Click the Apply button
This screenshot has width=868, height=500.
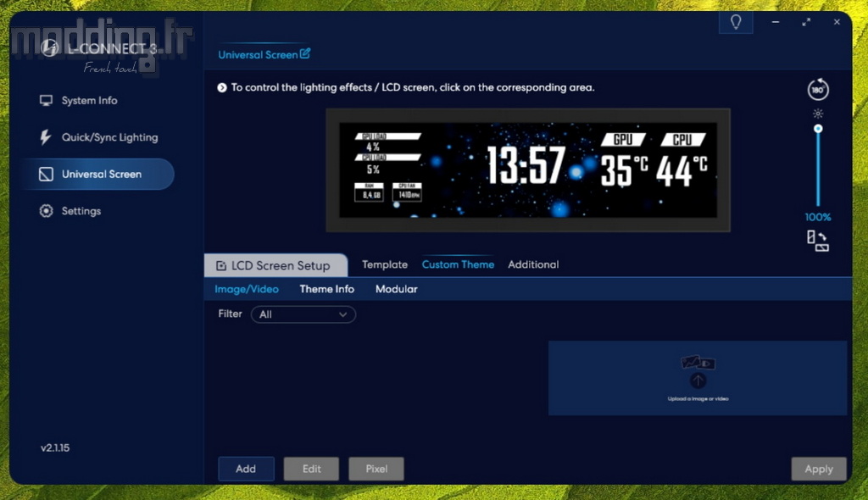click(x=818, y=469)
